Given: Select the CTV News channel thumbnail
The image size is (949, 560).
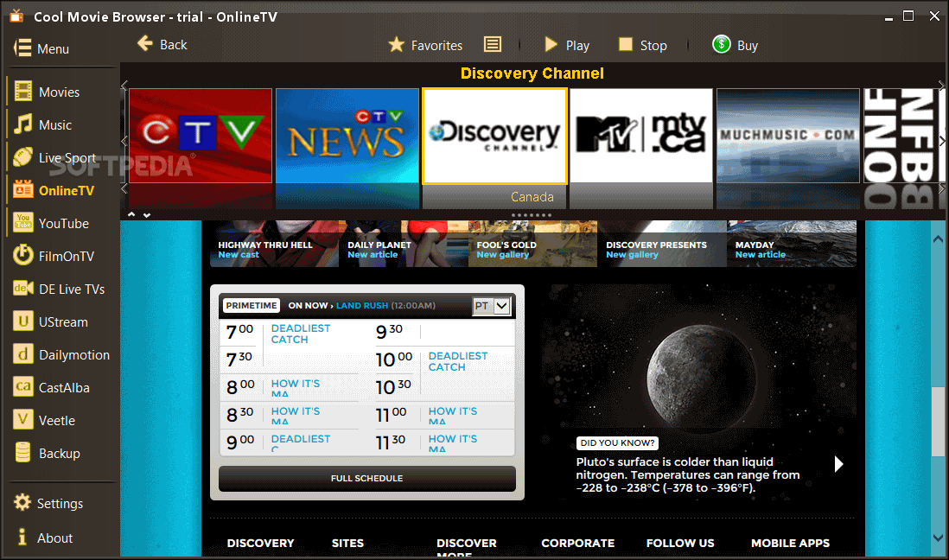Looking at the screenshot, I should 347,136.
